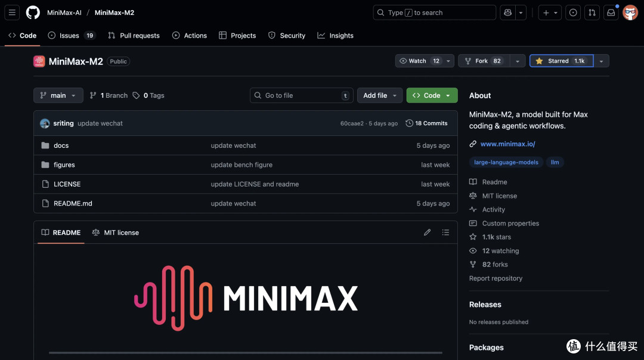Image resolution: width=644 pixels, height=360 pixels.
Task: Click the large-language-models topic tag
Action: [506, 162]
